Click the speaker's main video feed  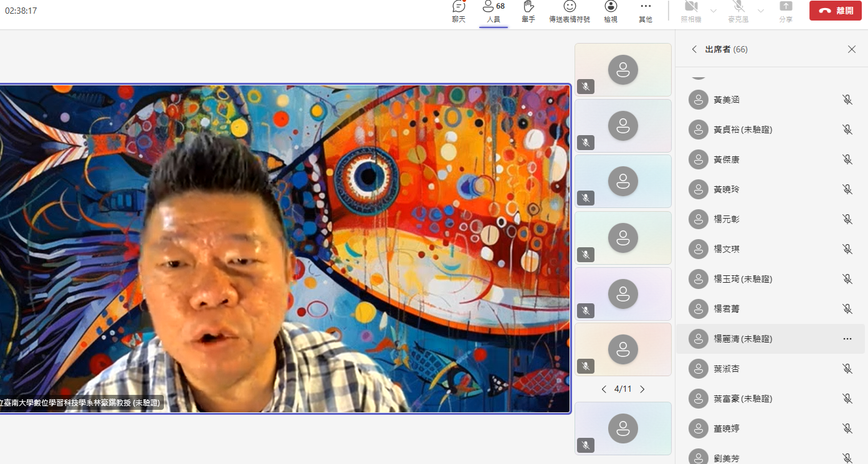click(285, 249)
